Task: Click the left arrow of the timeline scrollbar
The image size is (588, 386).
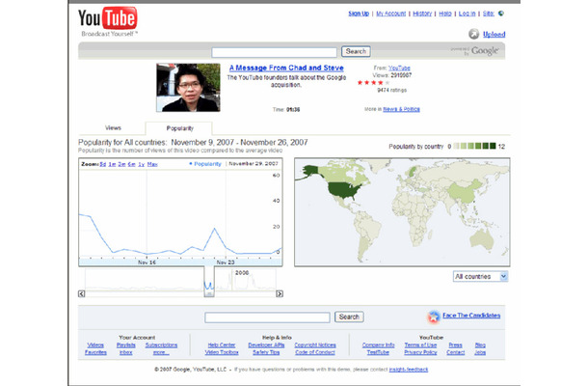Action: pyautogui.click(x=81, y=293)
